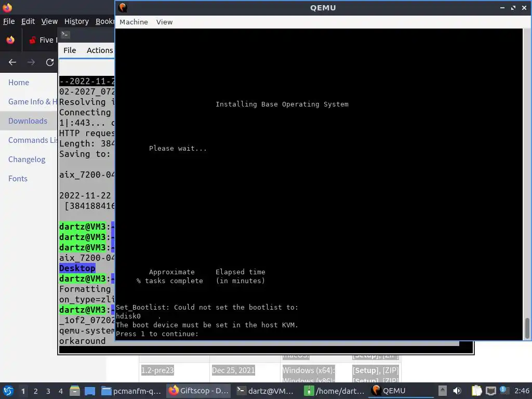Click the Firefox forward arrow
532x399 pixels.
31,62
